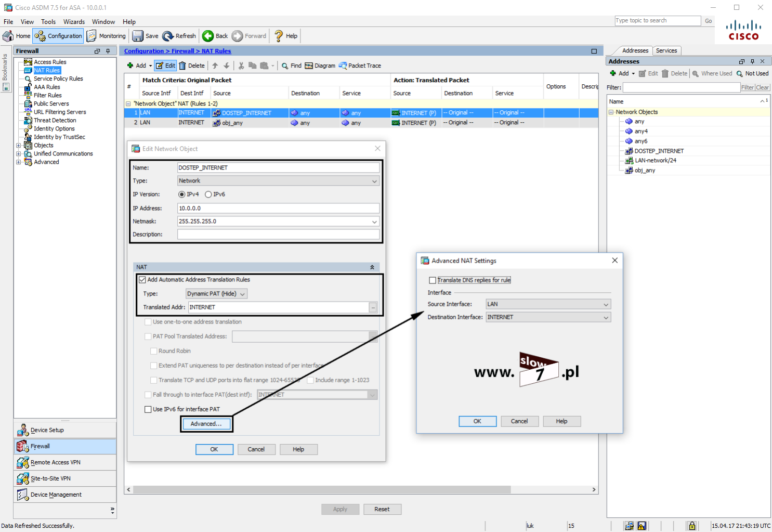Select Access Rules in Firewall tree

pos(50,62)
